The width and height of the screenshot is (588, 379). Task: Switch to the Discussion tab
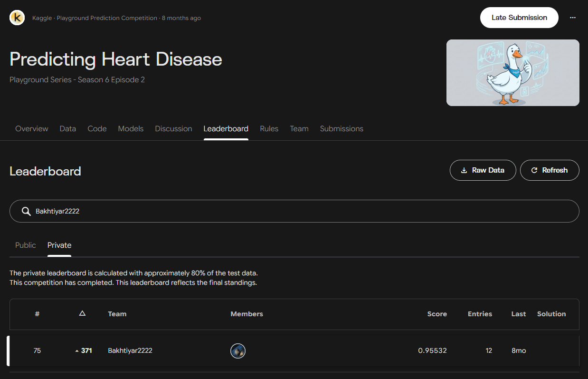173,128
